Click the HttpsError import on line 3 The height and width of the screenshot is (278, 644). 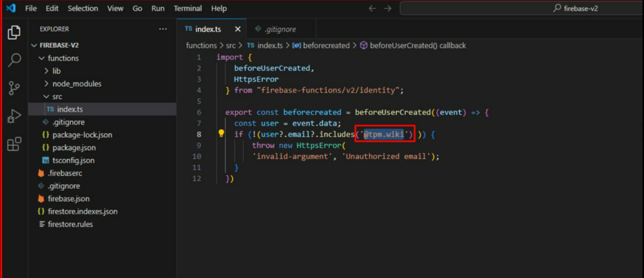(x=256, y=79)
